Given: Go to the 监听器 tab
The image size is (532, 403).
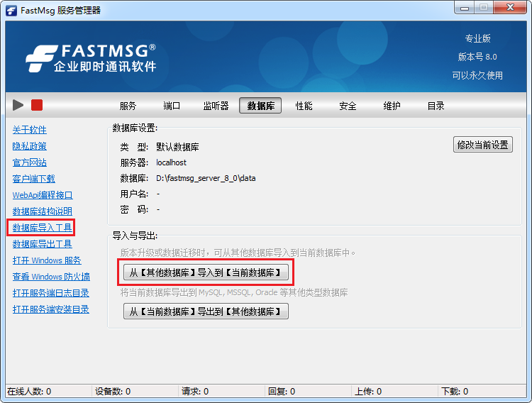Looking at the screenshot, I should 216,106.
